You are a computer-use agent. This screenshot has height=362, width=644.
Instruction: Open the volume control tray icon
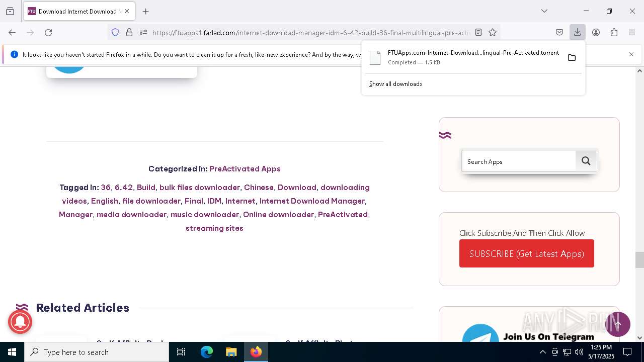[x=579, y=352]
